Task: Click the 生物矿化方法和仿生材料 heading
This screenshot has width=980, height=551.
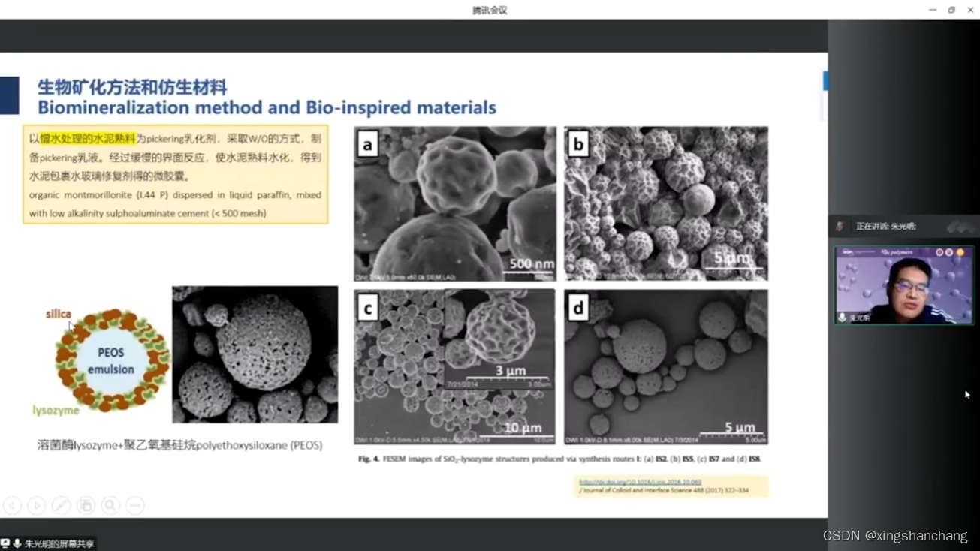Action: click(132, 87)
